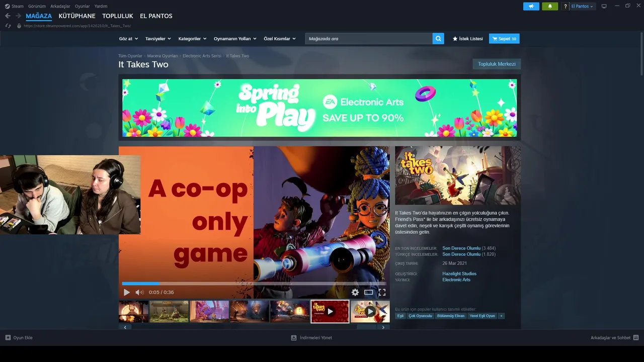
Task: Add a game with the plus icon
Action: [x=8, y=338]
